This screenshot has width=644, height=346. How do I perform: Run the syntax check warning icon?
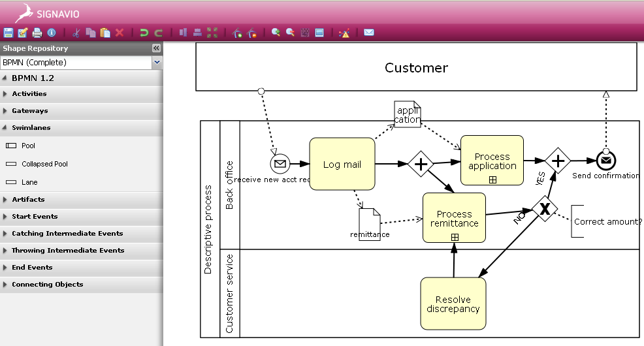pyautogui.click(x=344, y=33)
